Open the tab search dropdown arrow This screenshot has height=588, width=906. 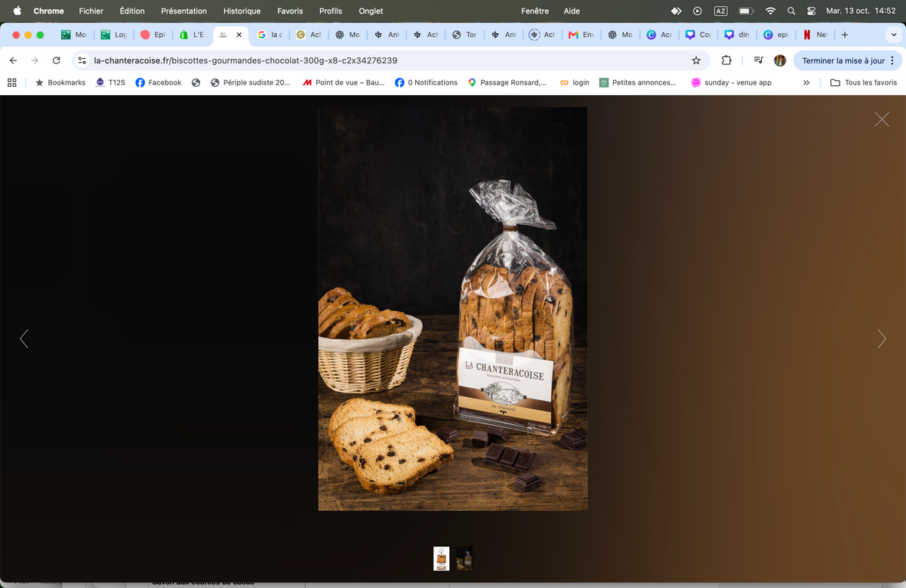click(x=892, y=35)
